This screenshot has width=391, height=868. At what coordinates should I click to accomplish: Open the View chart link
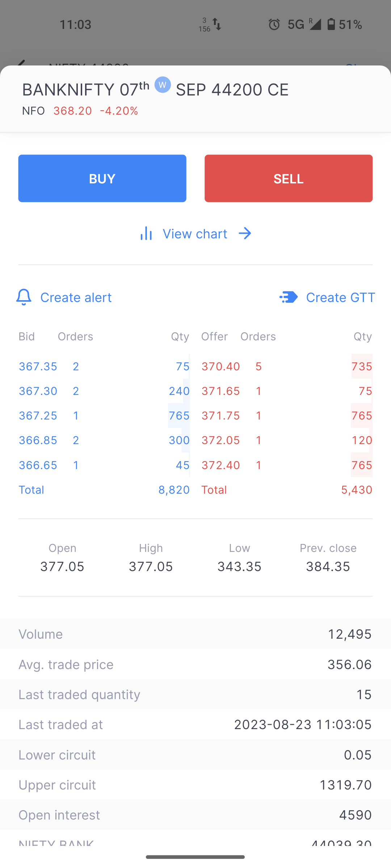195,234
